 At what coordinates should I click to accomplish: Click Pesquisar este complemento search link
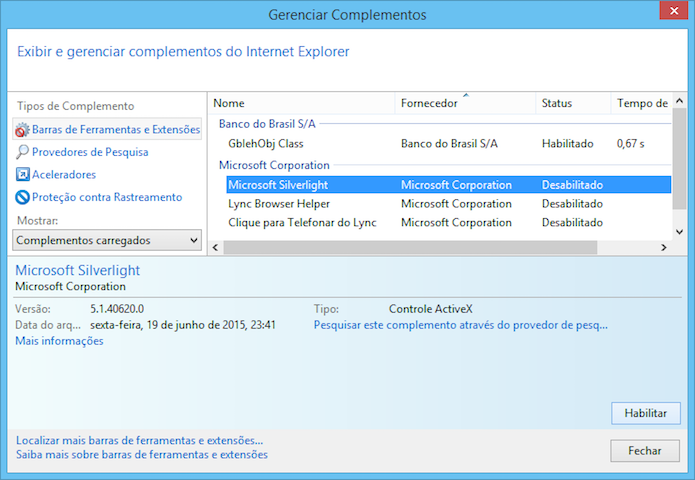(x=460, y=325)
